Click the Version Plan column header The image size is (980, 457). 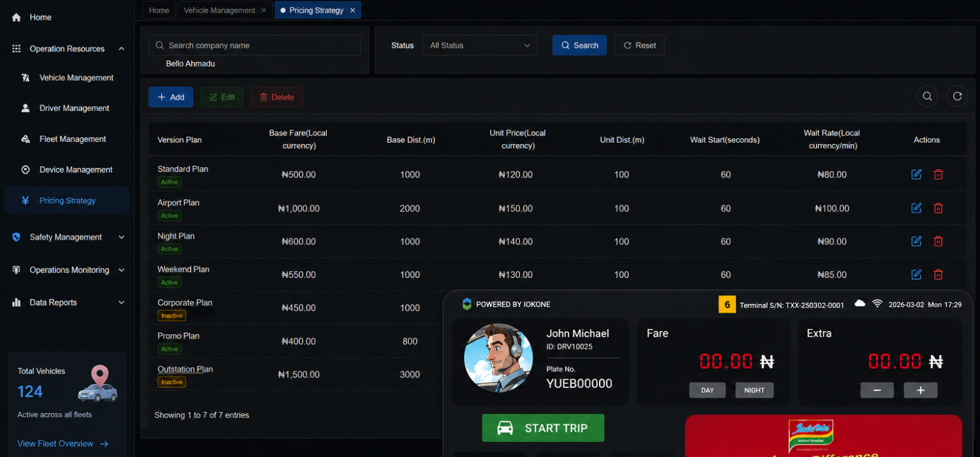(180, 140)
